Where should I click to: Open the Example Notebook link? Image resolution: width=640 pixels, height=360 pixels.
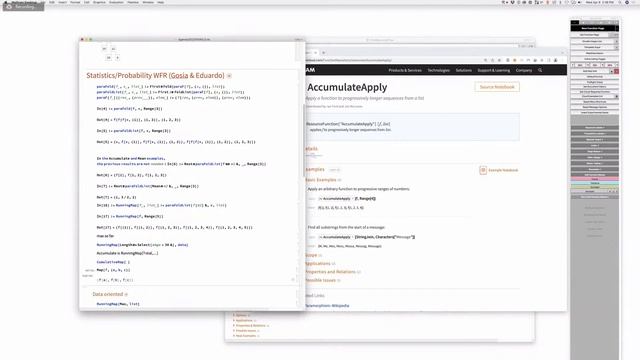[x=503, y=170]
